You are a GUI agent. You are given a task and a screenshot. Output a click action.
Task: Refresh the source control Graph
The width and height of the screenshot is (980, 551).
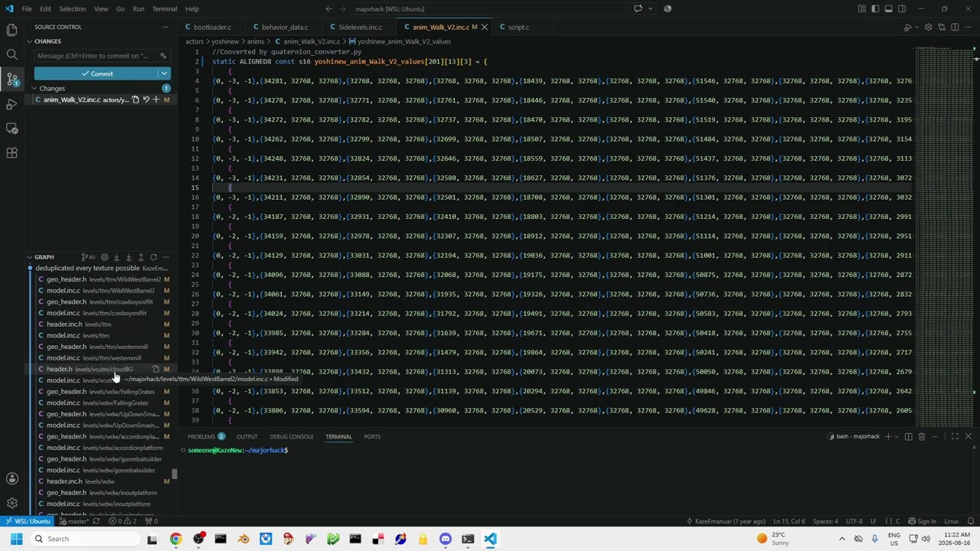[153, 257]
